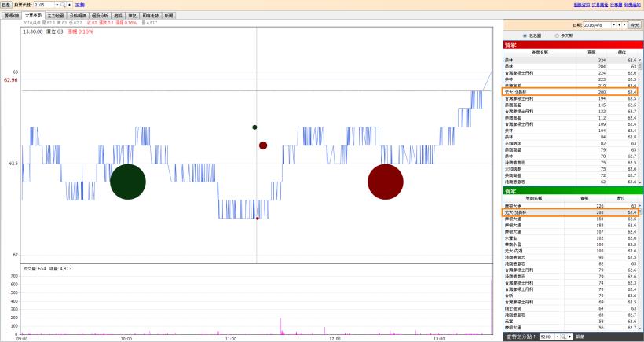
Task: Select the 泡泡圖 radio button
Action: 525,35
